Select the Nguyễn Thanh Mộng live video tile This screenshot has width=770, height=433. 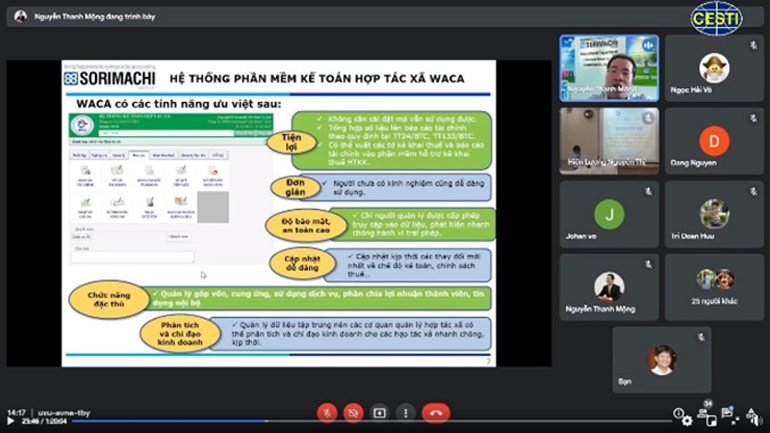pyautogui.click(x=609, y=68)
